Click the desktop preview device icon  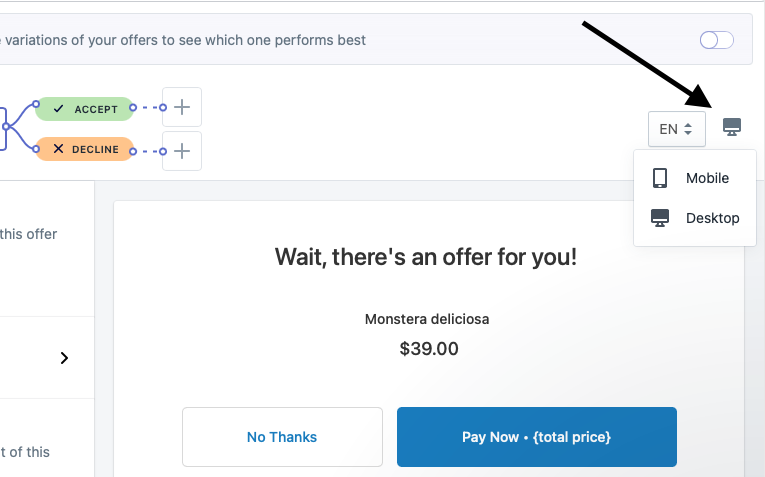point(732,127)
